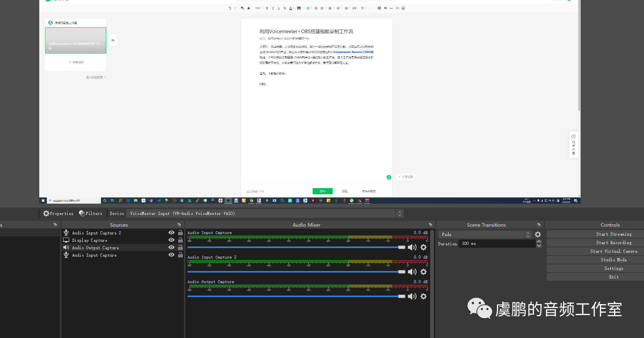
Task: Pop out the Scene Transitions dock
Action: (539, 225)
